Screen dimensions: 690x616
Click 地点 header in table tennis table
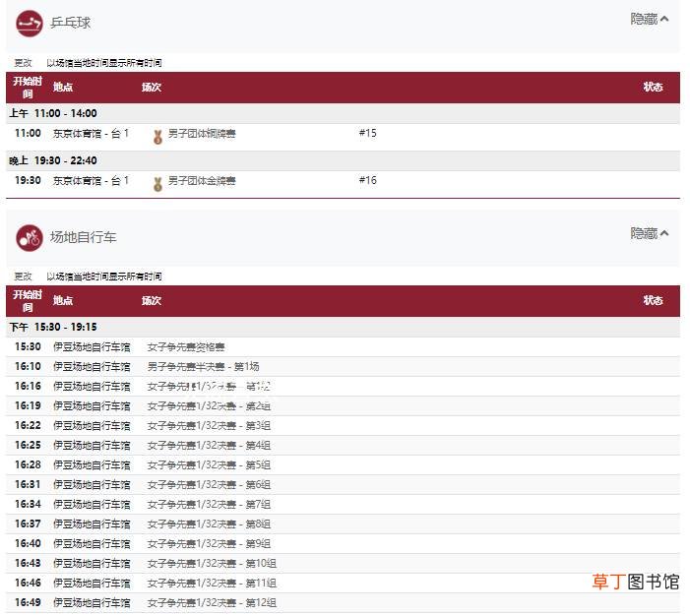point(63,87)
